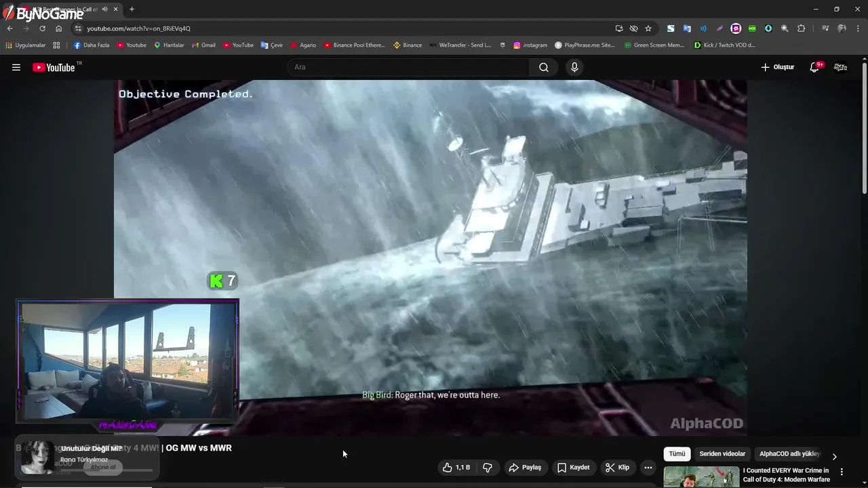The height and width of the screenshot is (488, 868).
Task: Open the Google Translate extension icon
Action: 687,28
